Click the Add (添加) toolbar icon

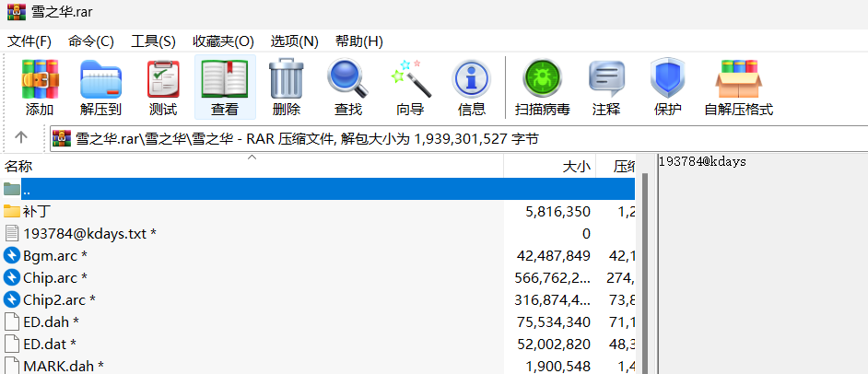pyautogui.click(x=40, y=88)
